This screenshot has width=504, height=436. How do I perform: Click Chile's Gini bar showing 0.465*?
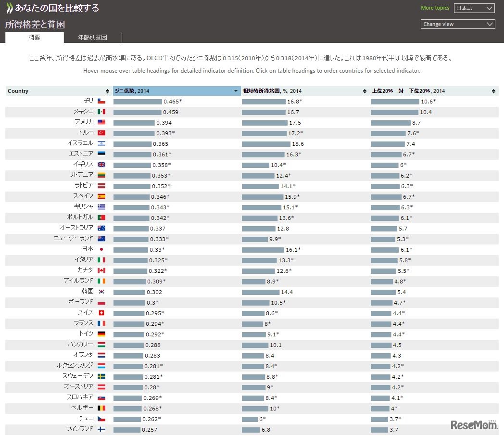pyautogui.click(x=138, y=102)
